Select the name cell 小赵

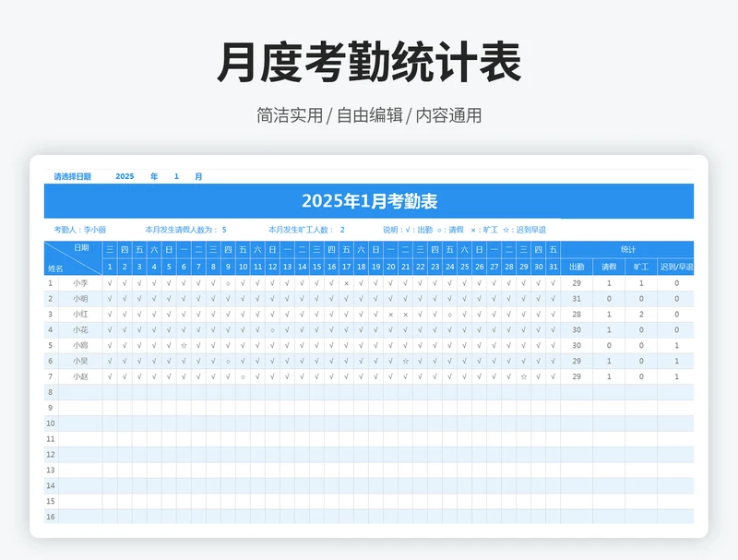[x=80, y=376]
